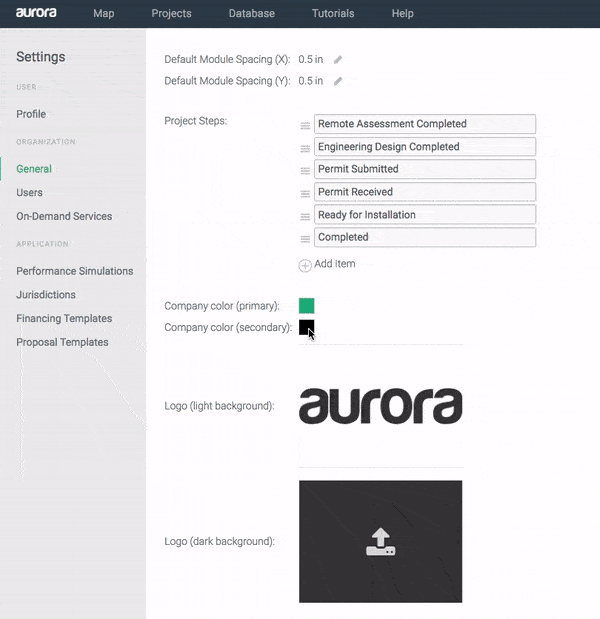Screen dimensions: 600x619
Task: Click drag handle next to Ready for Installation
Action: [305, 216]
